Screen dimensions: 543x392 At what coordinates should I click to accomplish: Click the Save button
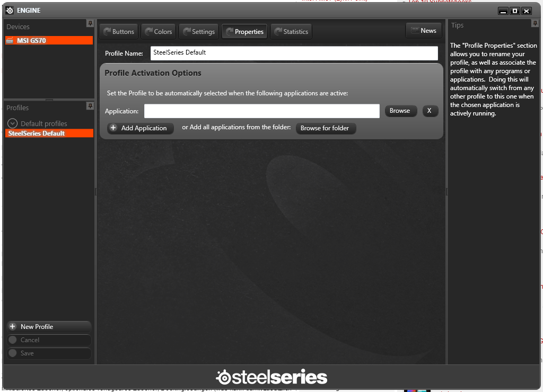[49, 353]
